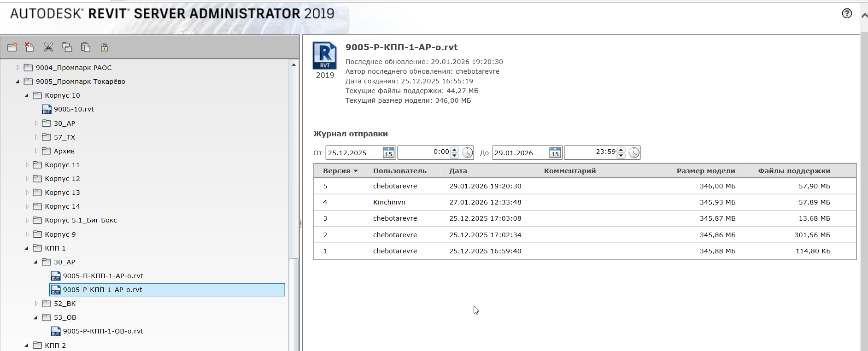Viewport: 868px width, 351px height.
Task: Click the clock icon beside the 23:59 time
Action: [x=634, y=153]
